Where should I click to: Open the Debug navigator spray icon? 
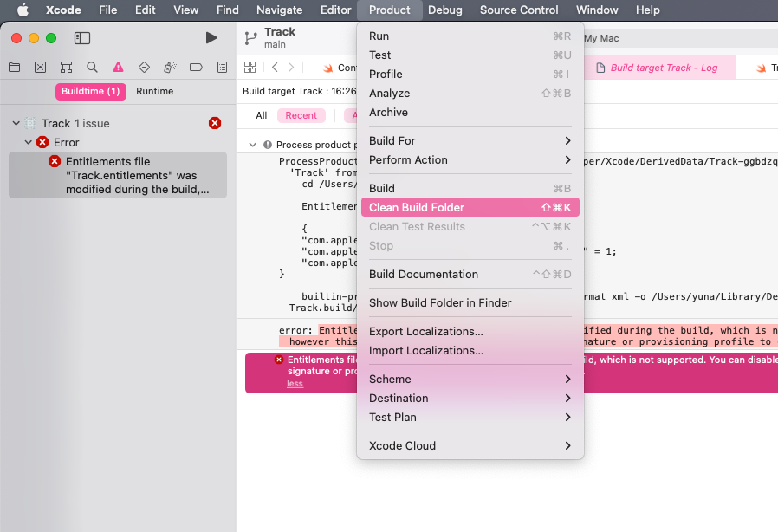pyautogui.click(x=170, y=68)
